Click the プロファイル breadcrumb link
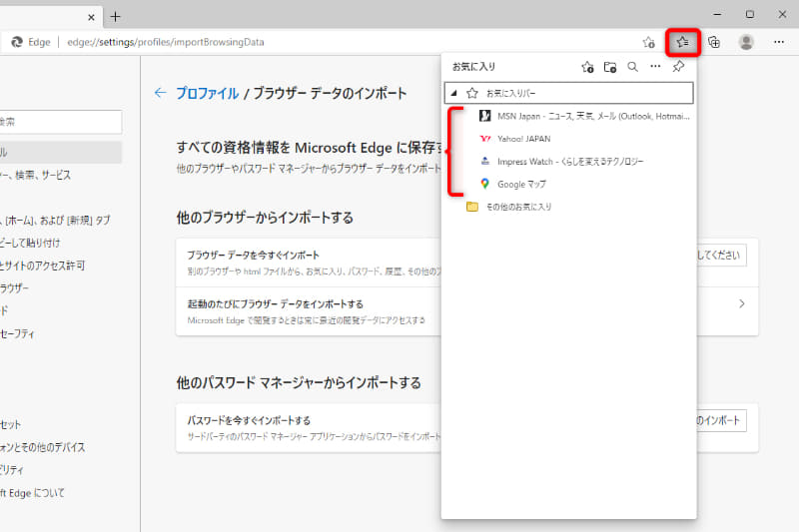The image size is (799, 532). click(x=207, y=93)
